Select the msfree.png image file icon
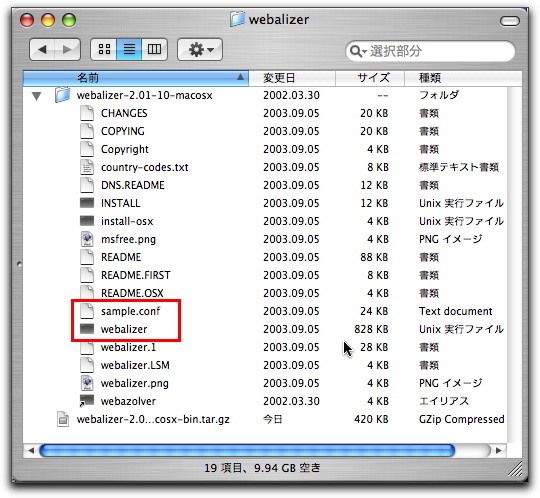This screenshot has height=498, width=540. coord(87,239)
